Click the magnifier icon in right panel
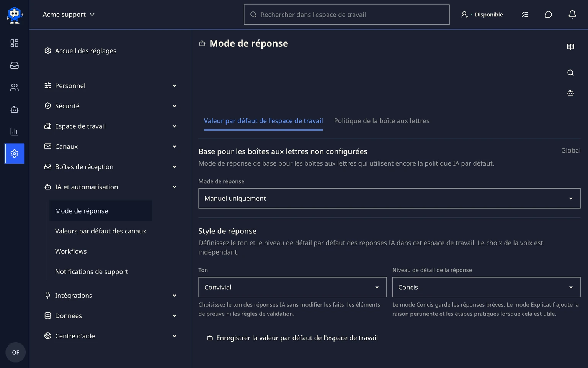 [x=570, y=73]
